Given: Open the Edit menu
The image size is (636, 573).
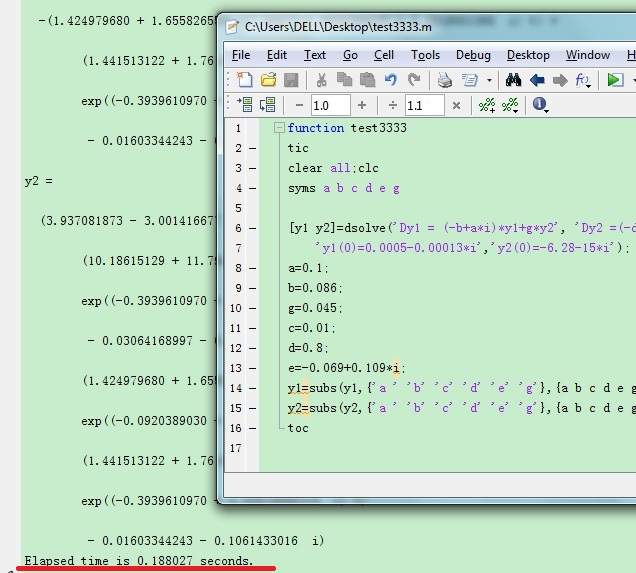Looking at the screenshot, I should [277, 55].
